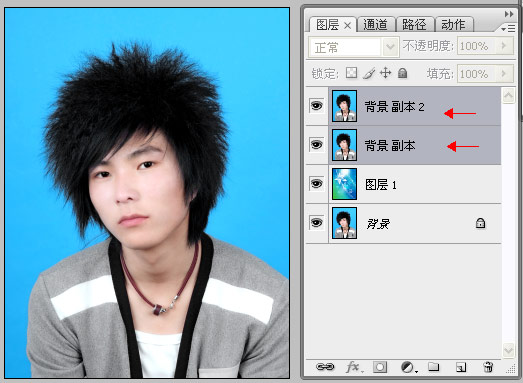Screen dimensions: 523x383
Task: Click the 不透明度 value field
Action: pyautogui.click(x=477, y=46)
